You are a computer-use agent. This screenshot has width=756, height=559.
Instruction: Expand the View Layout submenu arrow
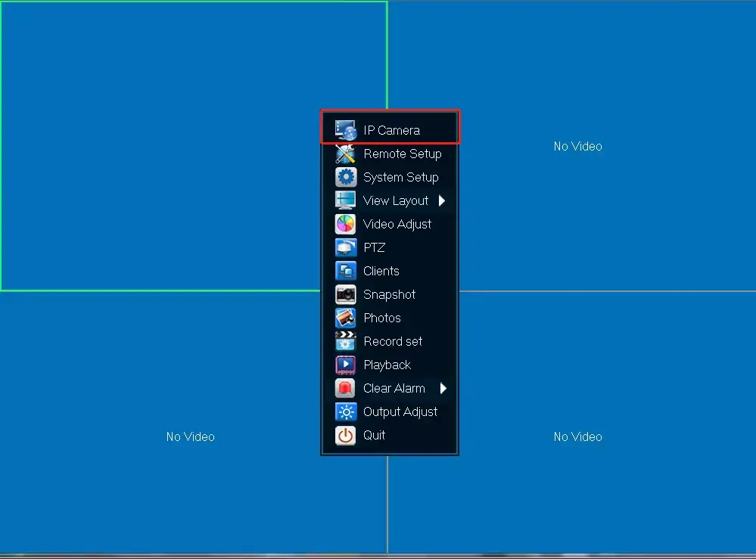[442, 200]
